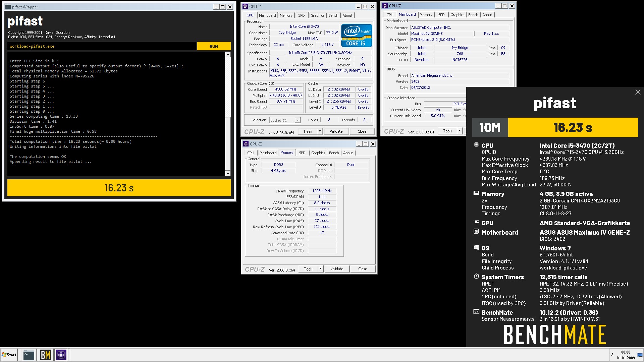
Task: Click Close button in CPU-Z CPU window
Action: click(362, 131)
